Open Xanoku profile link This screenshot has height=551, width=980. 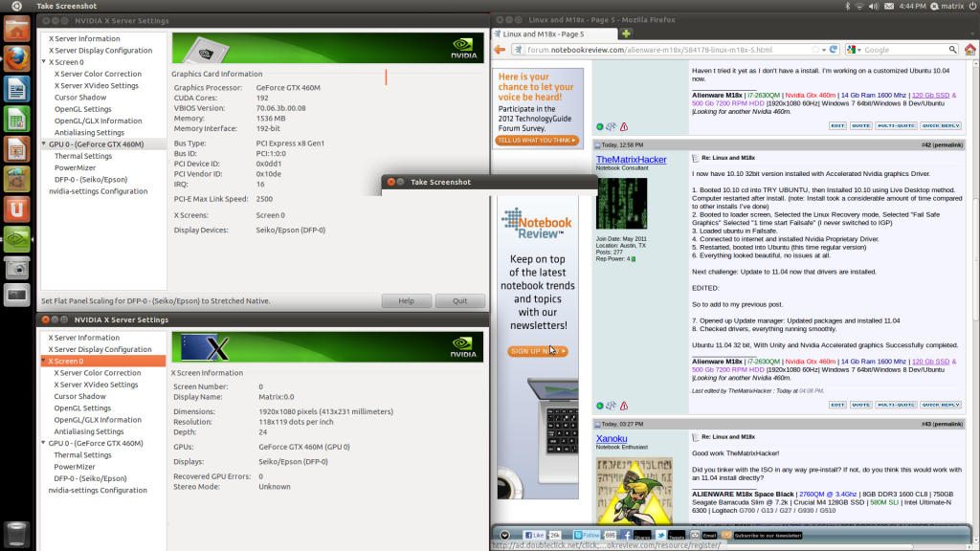pos(612,438)
